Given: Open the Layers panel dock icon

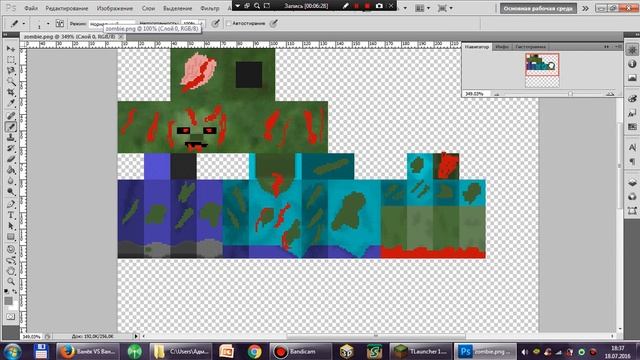Looking at the screenshot, I should coord(632,182).
